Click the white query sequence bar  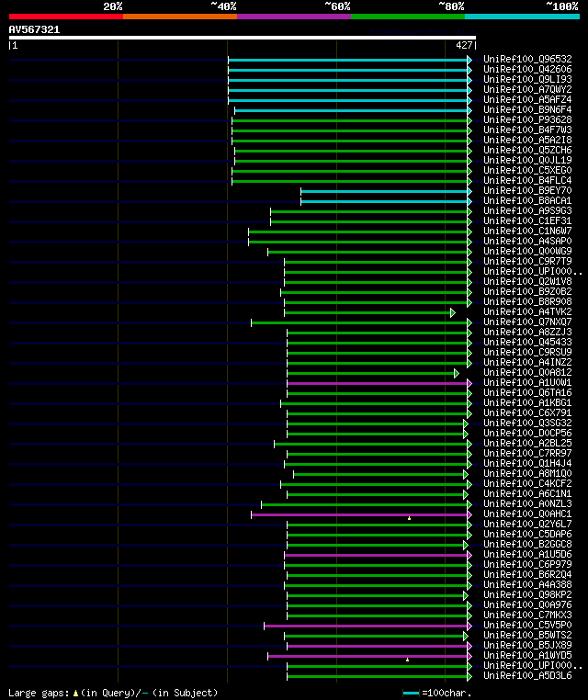click(x=243, y=38)
